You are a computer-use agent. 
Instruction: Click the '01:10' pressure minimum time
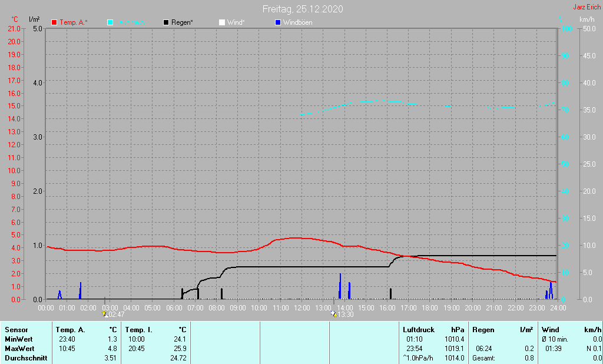[x=414, y=339]
